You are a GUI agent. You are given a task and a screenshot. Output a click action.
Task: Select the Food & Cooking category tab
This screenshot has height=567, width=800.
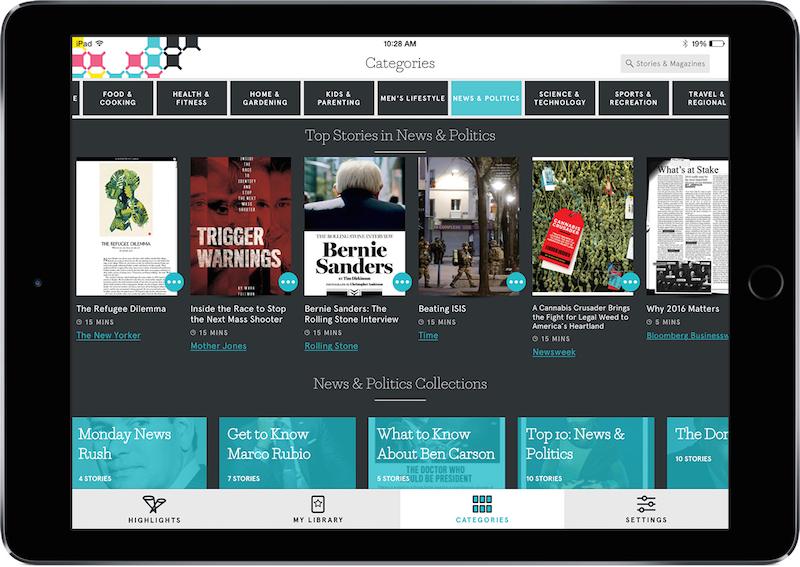pyautogui.click(x=118, y=98)
